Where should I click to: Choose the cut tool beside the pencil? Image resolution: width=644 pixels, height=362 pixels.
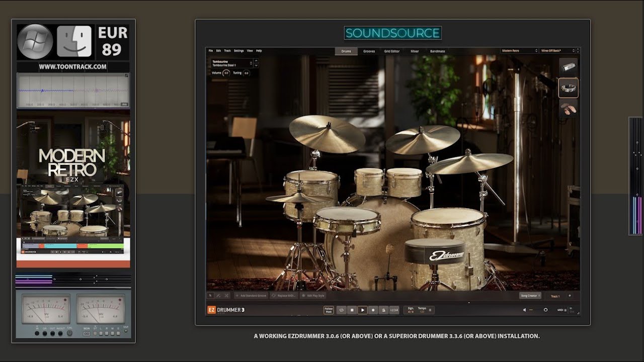226,296
